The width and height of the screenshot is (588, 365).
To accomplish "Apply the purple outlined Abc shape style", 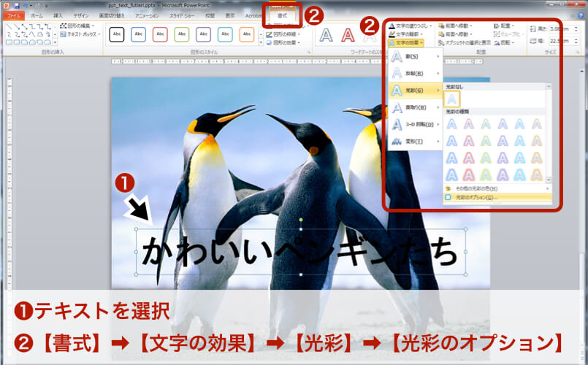I will [204, 34].
